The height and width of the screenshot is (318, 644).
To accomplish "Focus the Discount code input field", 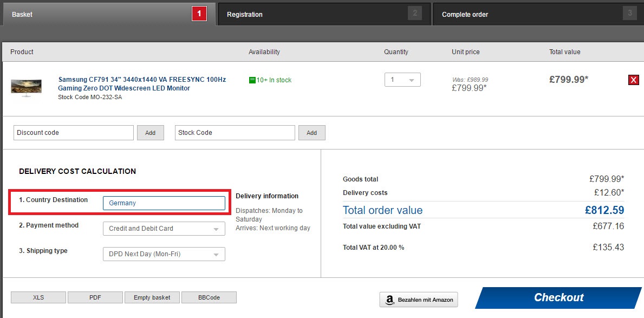I will point(74,133).
